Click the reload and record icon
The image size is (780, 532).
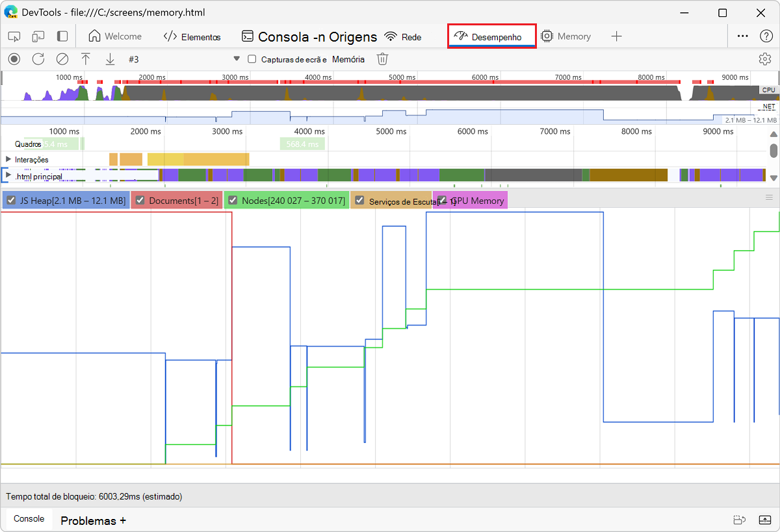(38, 59)
